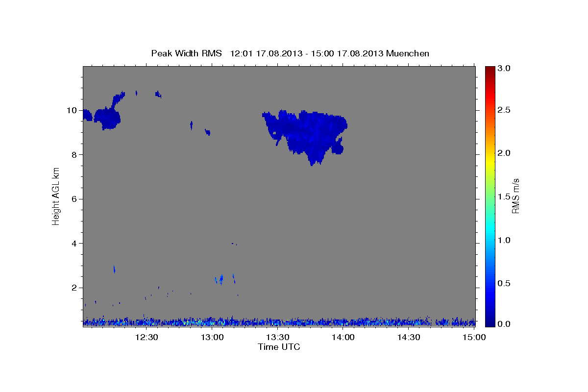Click the colorbar value 0.5
The image size is (588, 392).
tap(505, 283)
